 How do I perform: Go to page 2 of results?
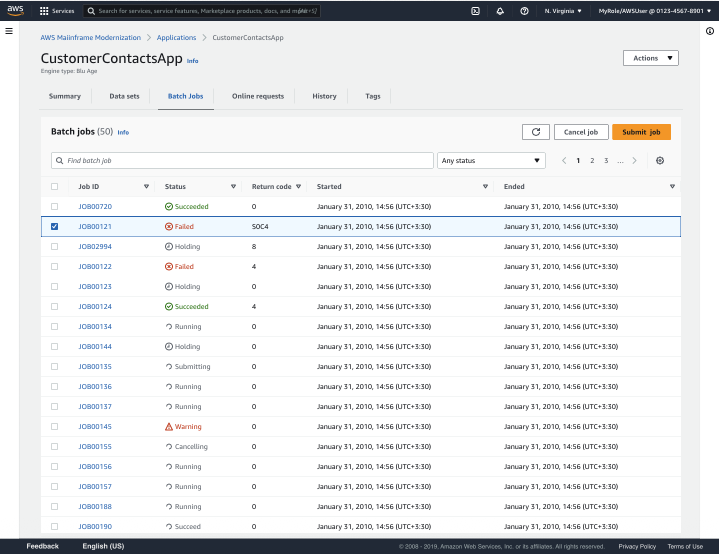(x=592, y=161)
